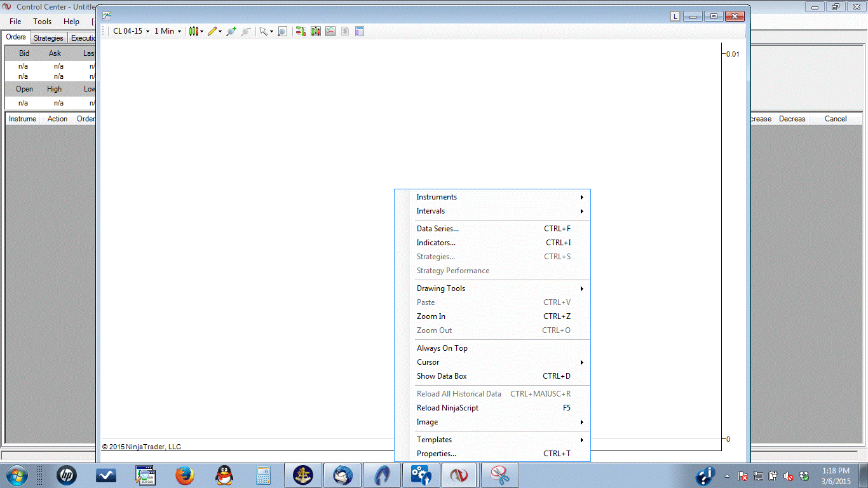The height and width of the screenshot is (488, 868).
Task: Open Thunderbird from the taskbar
Action: [343, 475]
